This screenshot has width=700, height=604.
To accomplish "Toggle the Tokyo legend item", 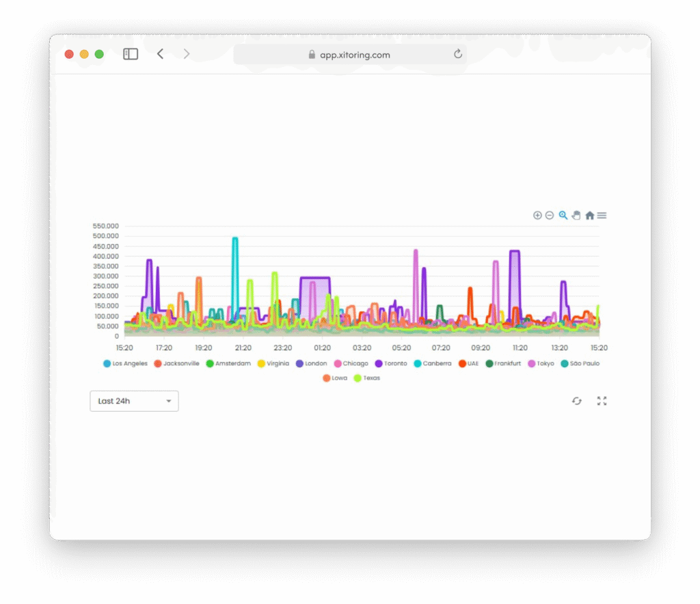I will pos(541,364).
